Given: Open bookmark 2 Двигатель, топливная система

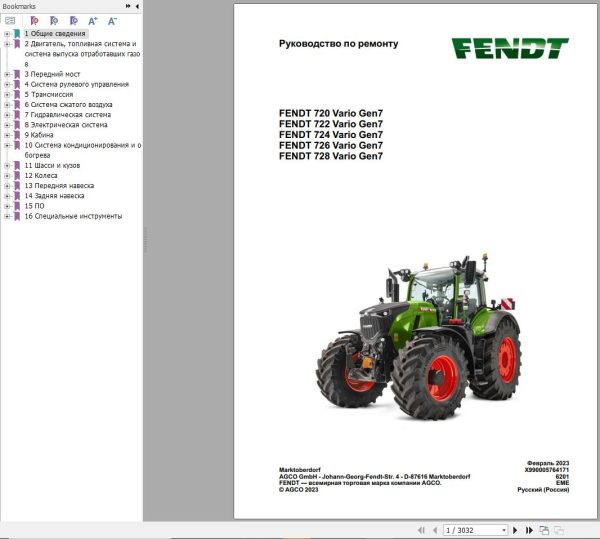Looking at the screenshot, I should pos(82,54).
